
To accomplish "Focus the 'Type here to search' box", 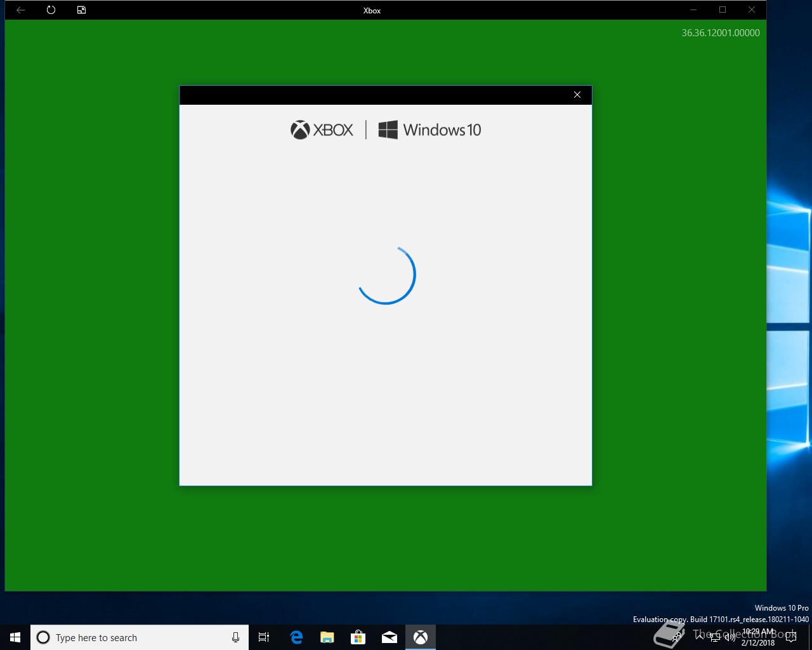I will pyautogui.click(x=140, y=637).
